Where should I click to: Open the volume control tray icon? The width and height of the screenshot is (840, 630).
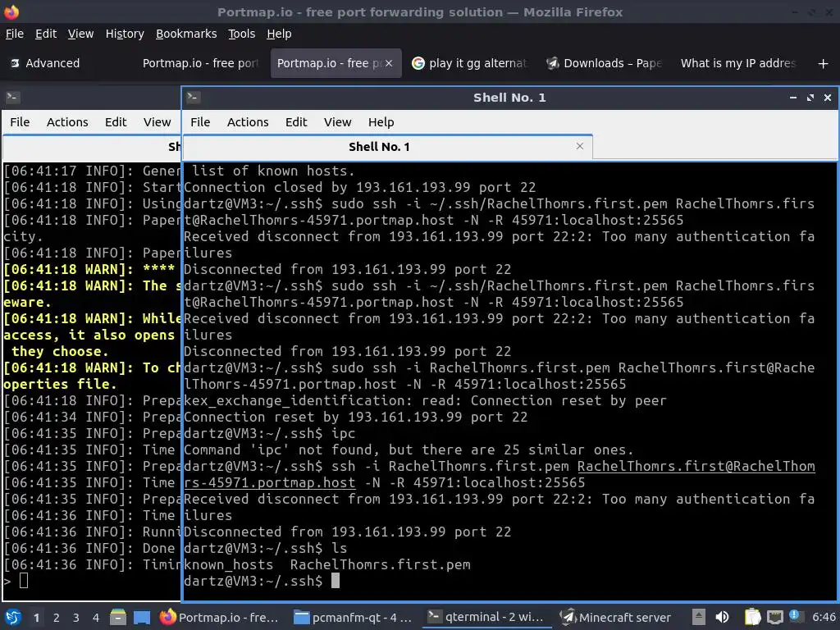coord(722,617)
